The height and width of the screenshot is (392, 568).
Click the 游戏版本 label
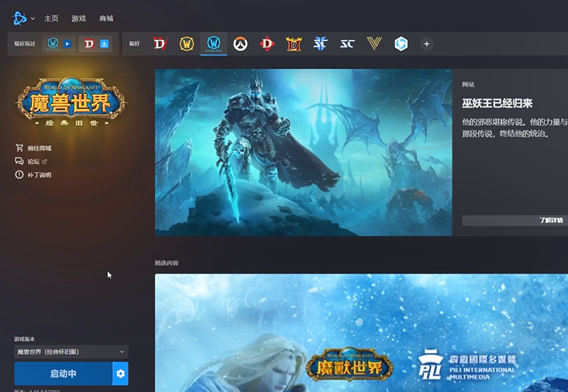click(x=25, y=339)
